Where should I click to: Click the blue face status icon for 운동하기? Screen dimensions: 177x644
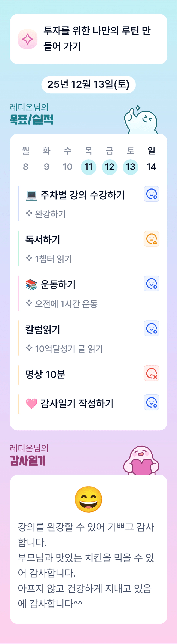point(151,284)
